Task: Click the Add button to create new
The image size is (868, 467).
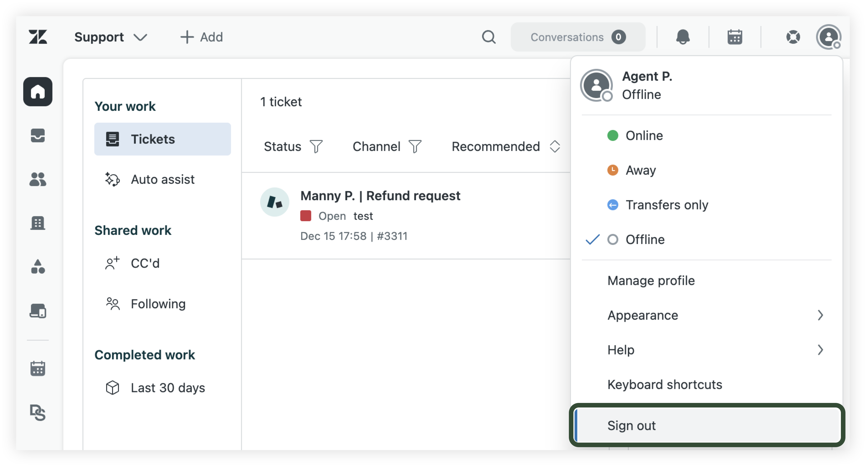Action: click(201, 37)
